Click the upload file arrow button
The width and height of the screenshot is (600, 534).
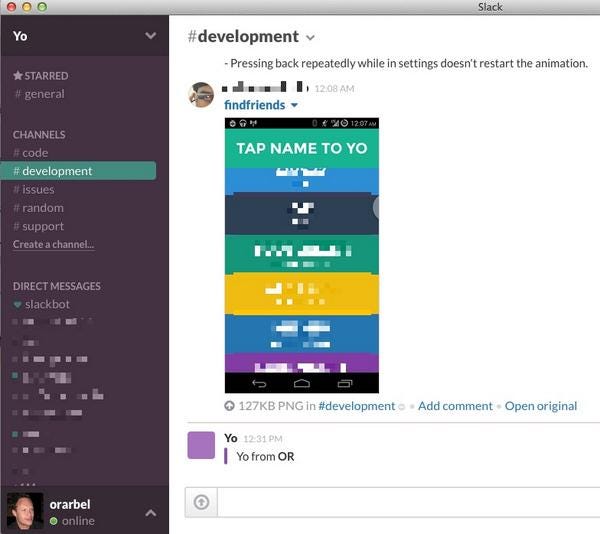click(201, 502)
